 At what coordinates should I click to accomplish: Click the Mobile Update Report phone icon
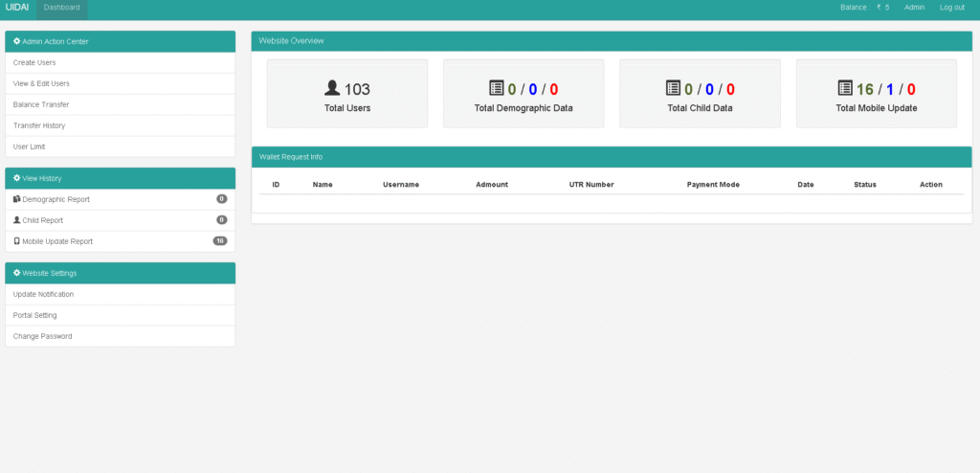tap(16, 241)
